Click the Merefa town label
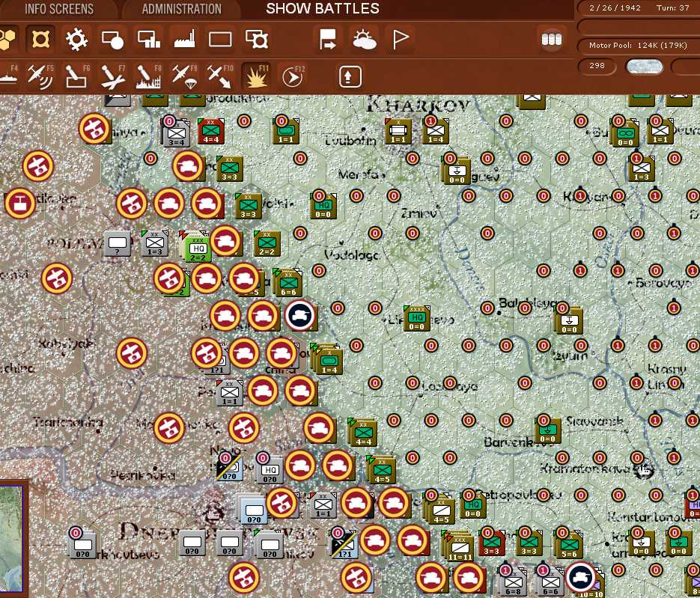 358,174
